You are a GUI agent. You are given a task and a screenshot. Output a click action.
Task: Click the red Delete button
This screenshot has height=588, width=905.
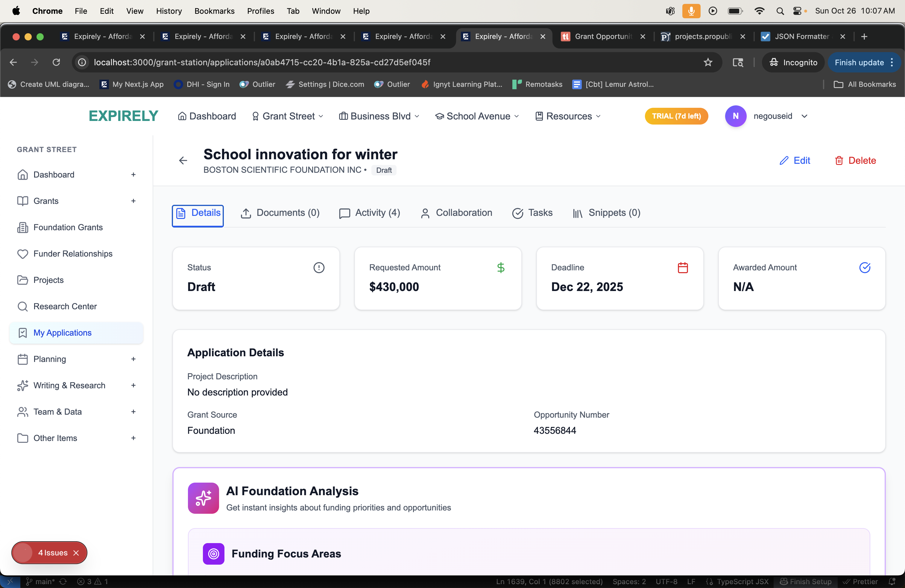(x=855, y=160)
